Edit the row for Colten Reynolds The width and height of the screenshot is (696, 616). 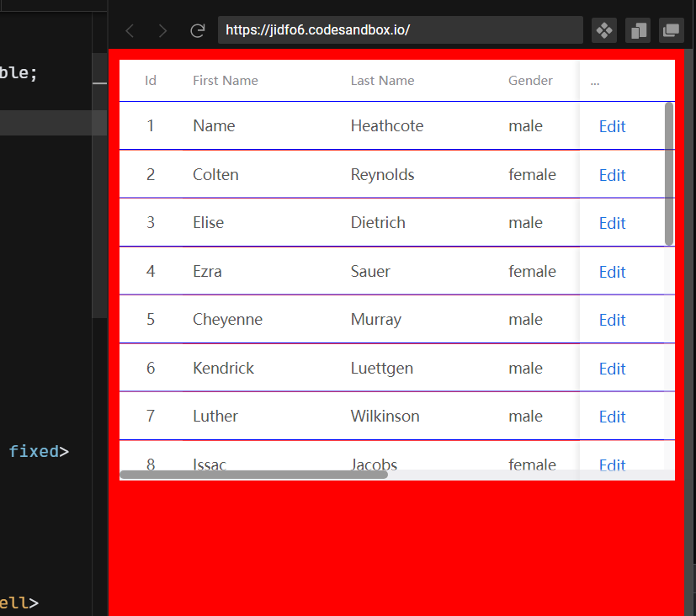612,175
